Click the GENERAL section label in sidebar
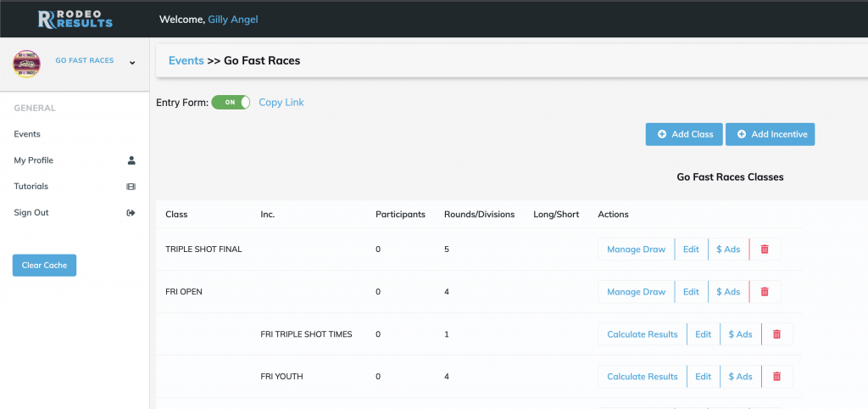 point(35,108)
